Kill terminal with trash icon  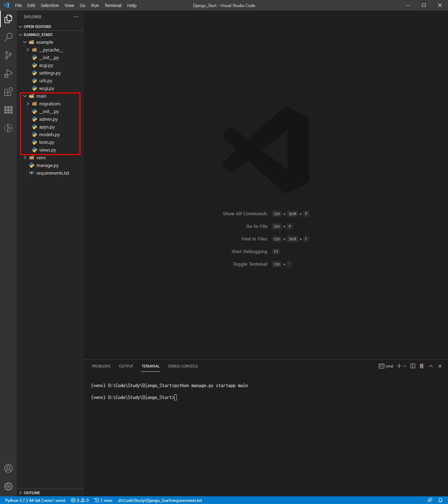click(422, 366)
